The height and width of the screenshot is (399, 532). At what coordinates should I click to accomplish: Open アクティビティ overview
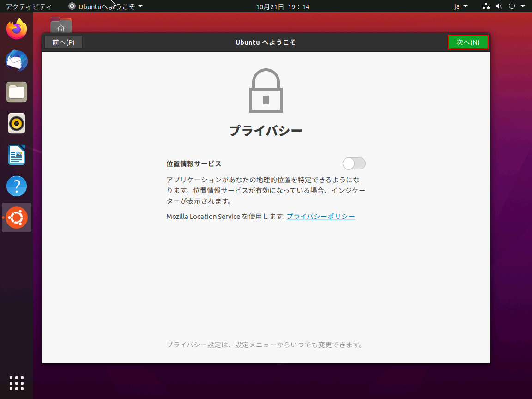(x=29, y=6)
